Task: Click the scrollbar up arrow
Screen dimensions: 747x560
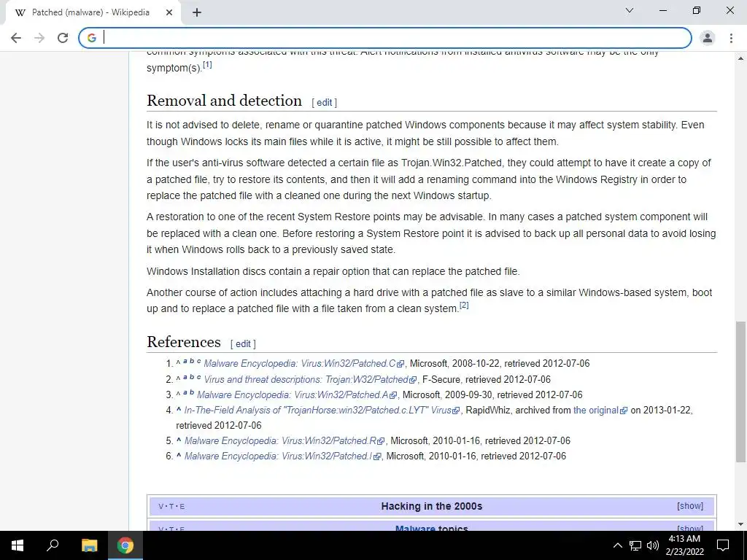Action: 740,58
